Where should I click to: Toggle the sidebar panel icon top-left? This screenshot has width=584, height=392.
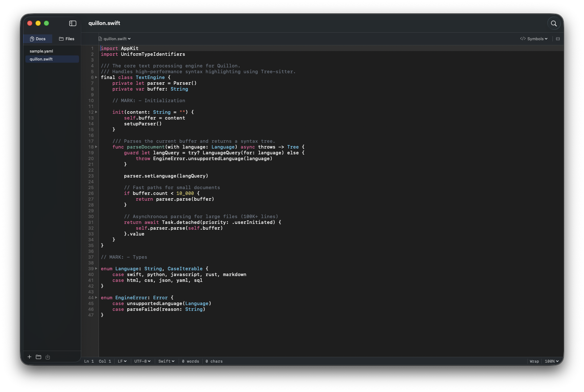pyautogui.click(x=73, y=23)
